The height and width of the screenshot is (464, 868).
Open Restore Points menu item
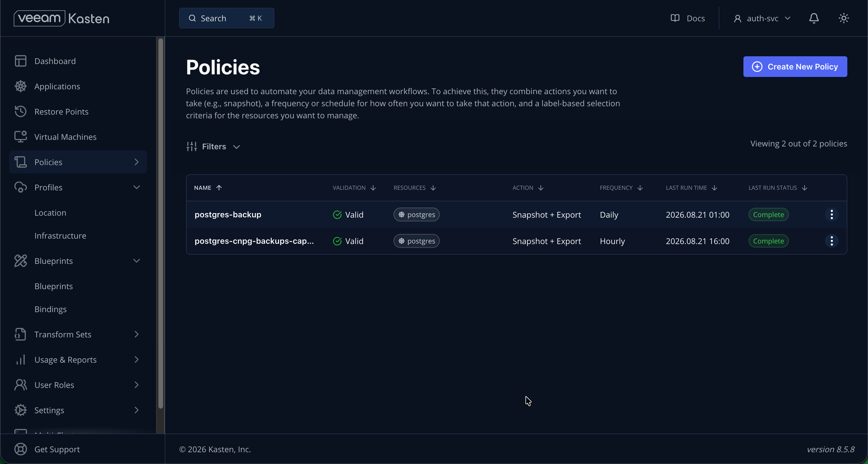(x=61, y=111)
